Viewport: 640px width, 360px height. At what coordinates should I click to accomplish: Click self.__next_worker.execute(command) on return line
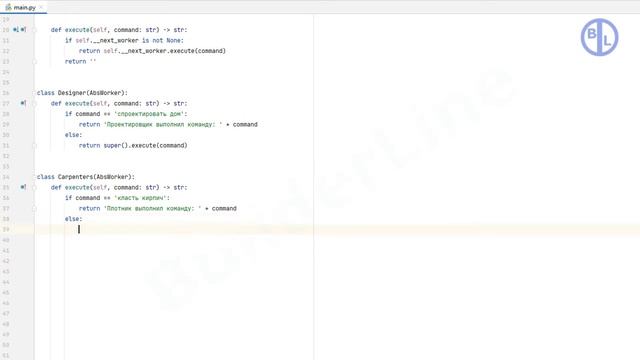pos(164,51)
